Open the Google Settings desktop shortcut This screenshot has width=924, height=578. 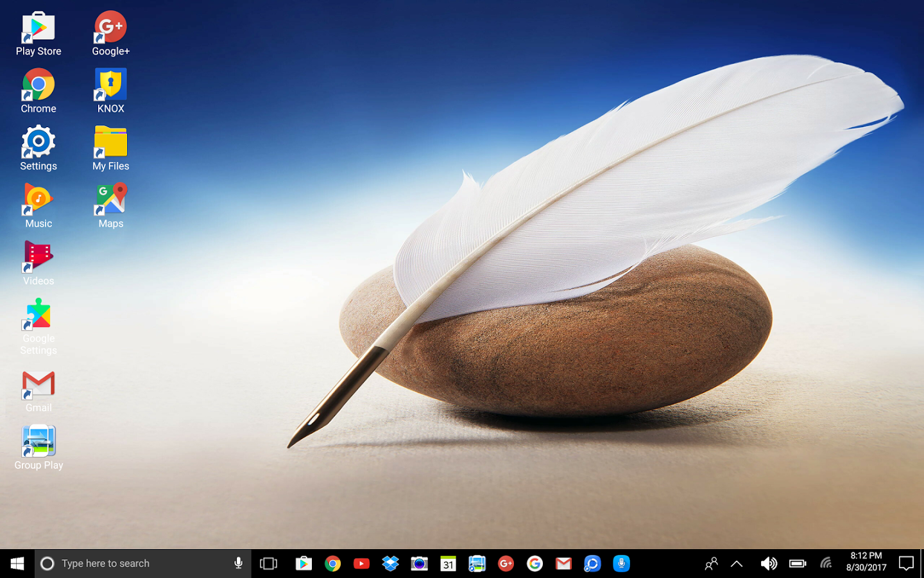[x=38, y=327]
